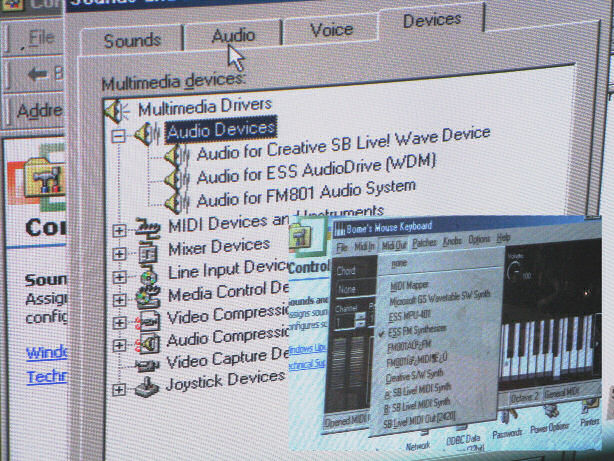
Task: Open the Voice tab
Action: pyautogui.click(x=331, y=30)
